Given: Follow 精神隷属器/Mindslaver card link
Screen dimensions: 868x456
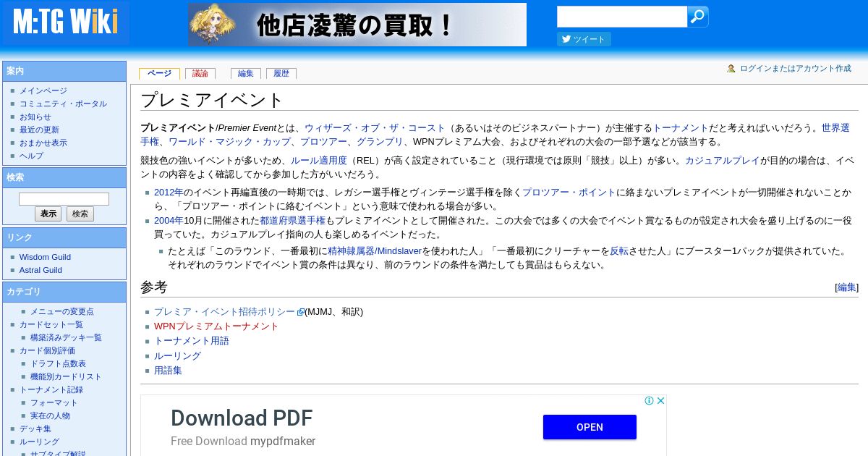Looking at the screenshot, I should tap(375, 251).
